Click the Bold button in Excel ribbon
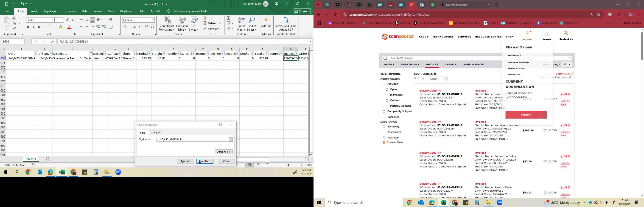Screen dimensions: 644x207 [28, 27]
